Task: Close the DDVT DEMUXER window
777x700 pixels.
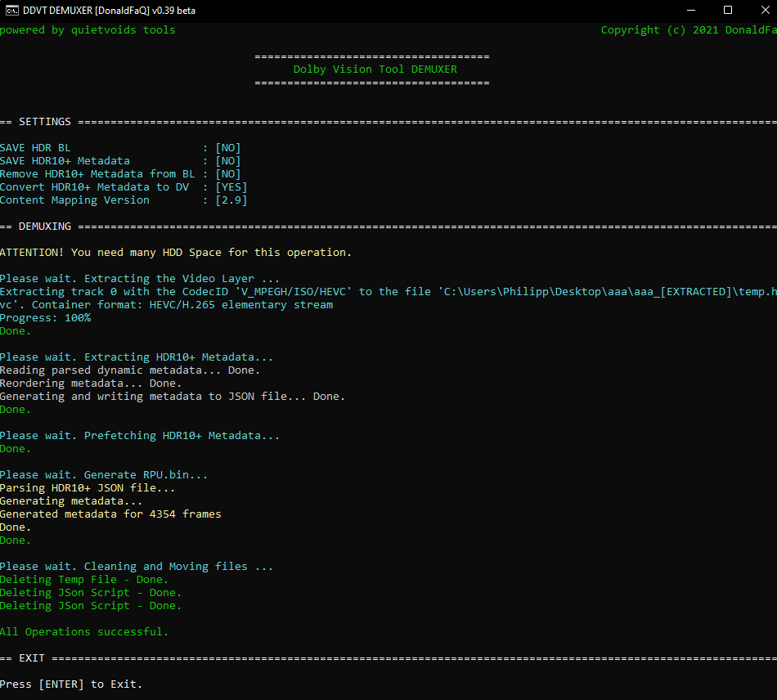Action: click(x=765, y=11)
